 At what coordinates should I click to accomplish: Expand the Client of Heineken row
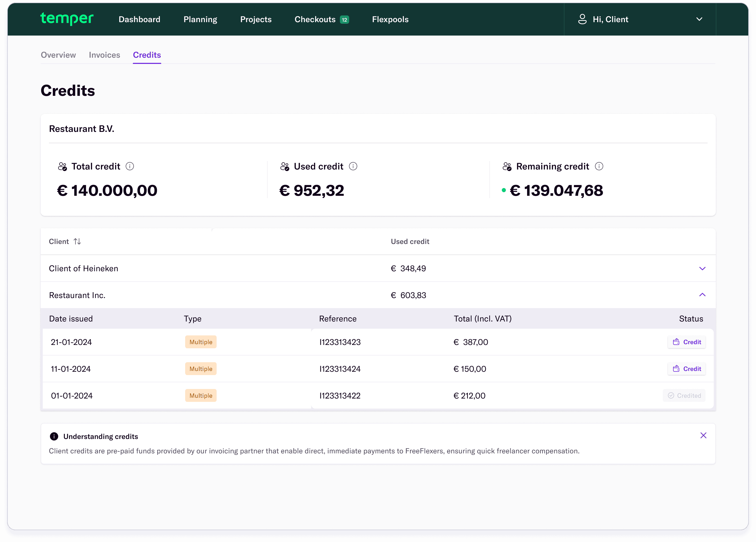tap(702, 268)
